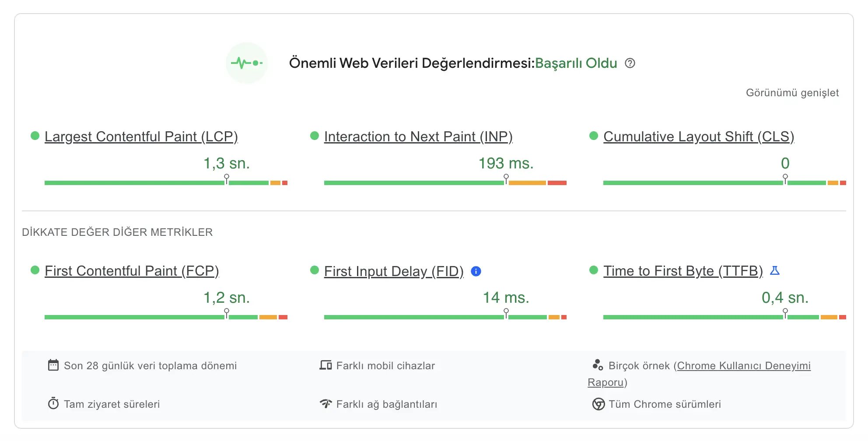Click the FID distribution bar marker
868x441 pixels.
coord(506,313)
